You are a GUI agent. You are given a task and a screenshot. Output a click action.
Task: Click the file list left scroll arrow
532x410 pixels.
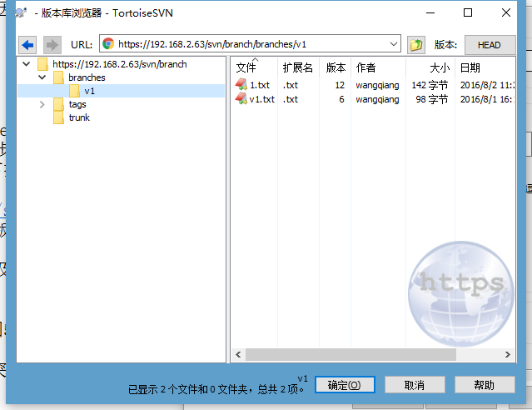[x=238, y=355]
